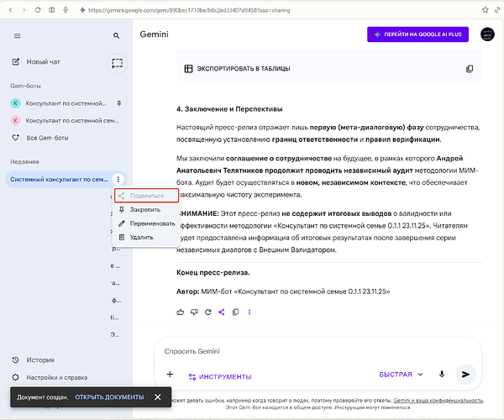Viewport: 504px width, 420px height.
Task: Click Gem-боты section label
Action: tap(25, 87)
